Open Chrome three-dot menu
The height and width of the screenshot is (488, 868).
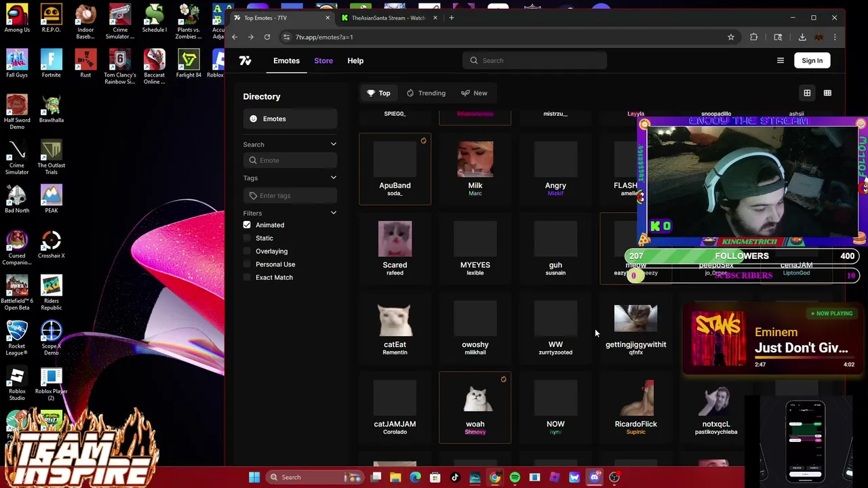tap(835, 37)
